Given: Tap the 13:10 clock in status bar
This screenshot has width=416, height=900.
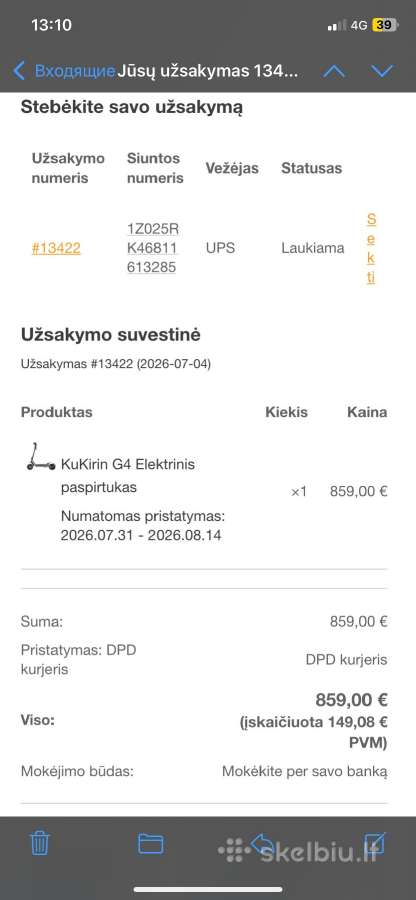Looking at the screenshot, I should [51, 25].
